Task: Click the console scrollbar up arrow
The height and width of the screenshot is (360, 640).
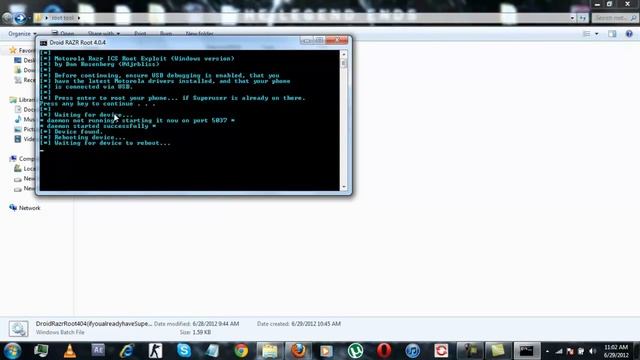Action: click(x=344, y=54)
